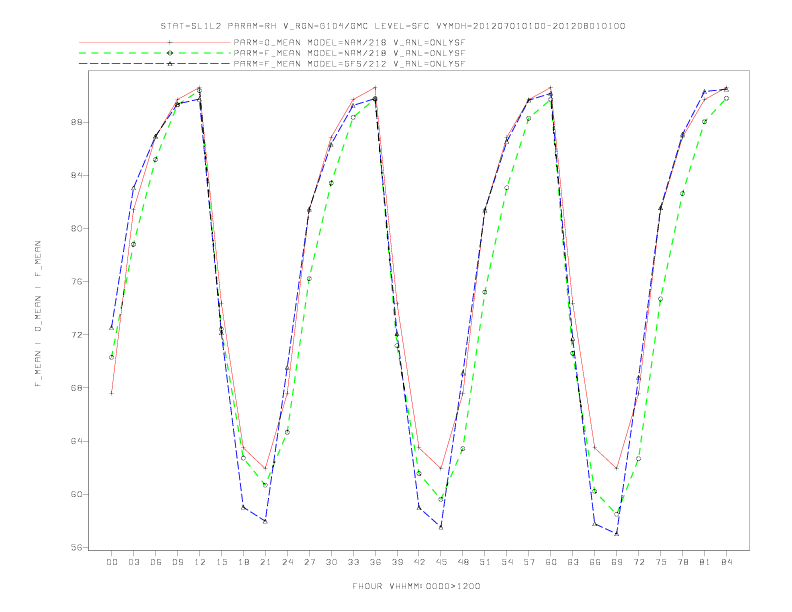This screenshot has width=792, height=612.
Task: Click x-axis tick label 69
Action: (x=617, y=562)
